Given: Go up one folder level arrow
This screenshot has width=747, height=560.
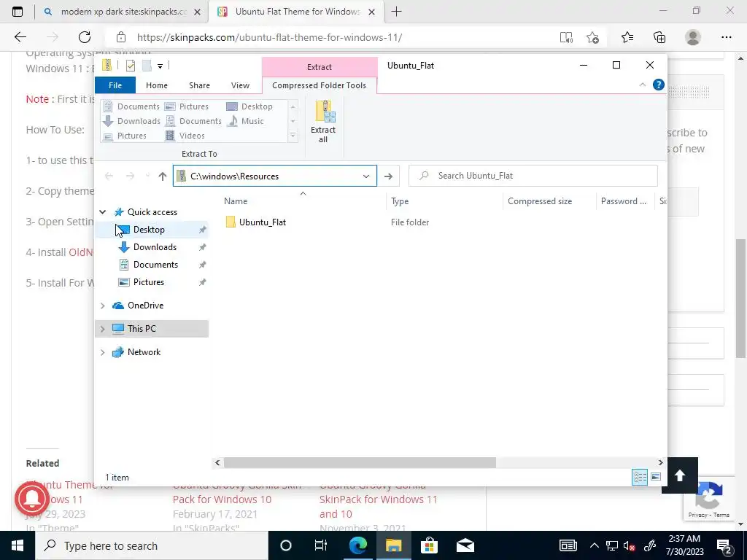Looking at the screenshot, I should click(x=163, y=176).
